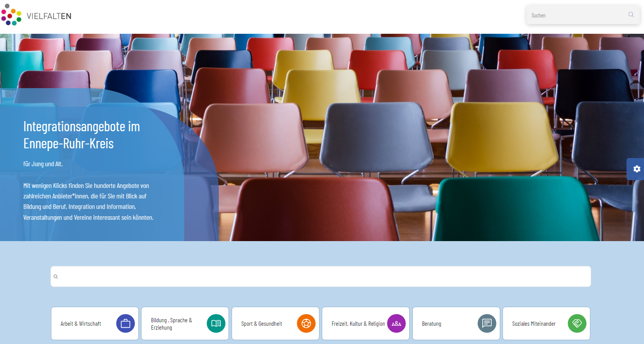644x344 pixels.
Task: Click the magnifier icon in the top Suchen box
Action: (631, 15)
